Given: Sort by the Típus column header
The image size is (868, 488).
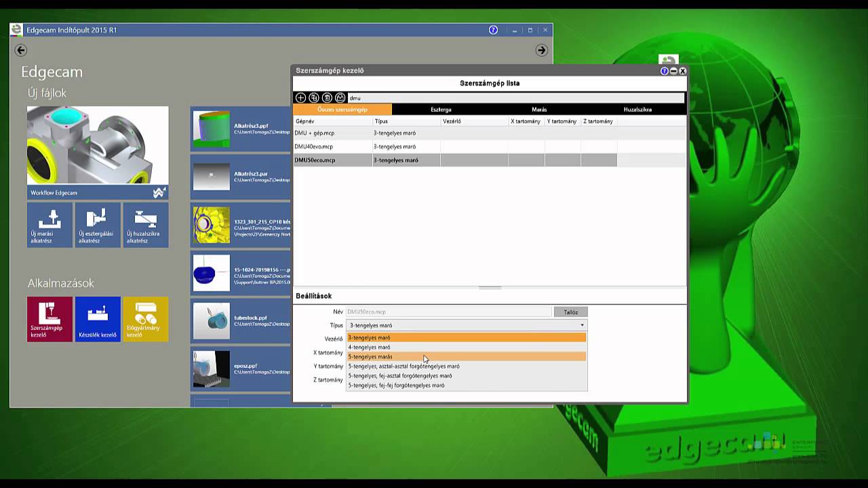Looking at the screenshot, I should pyautogui.click(x=407, y=121).
